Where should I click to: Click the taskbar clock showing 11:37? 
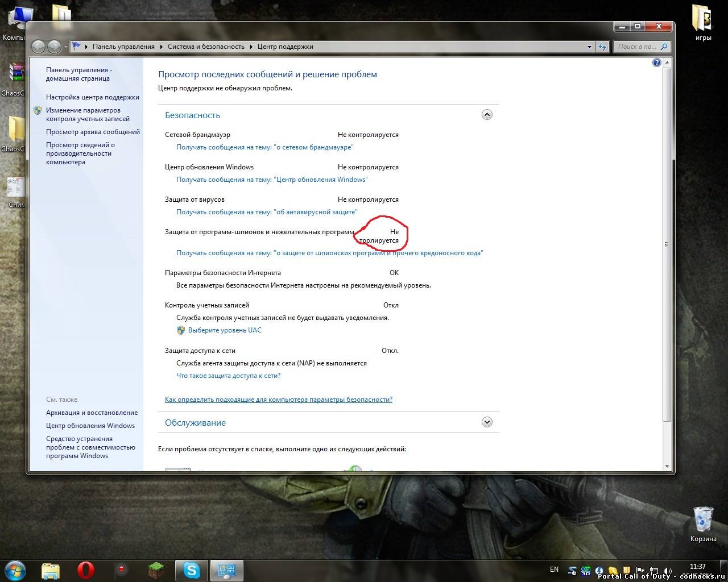point(697,567)
